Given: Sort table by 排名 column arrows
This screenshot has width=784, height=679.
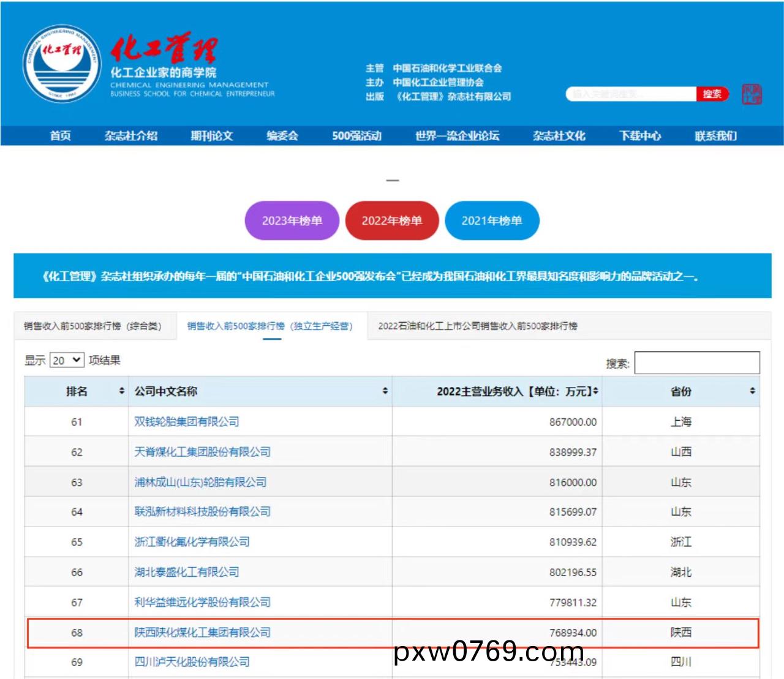Looking at the screenshot, I should tap(121, 391).
